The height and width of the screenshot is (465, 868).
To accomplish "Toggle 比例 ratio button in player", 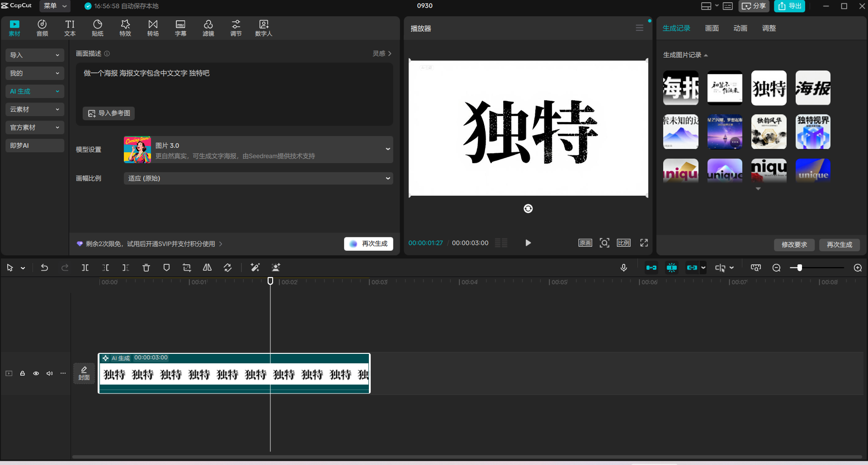I will (x=624, y=243).
